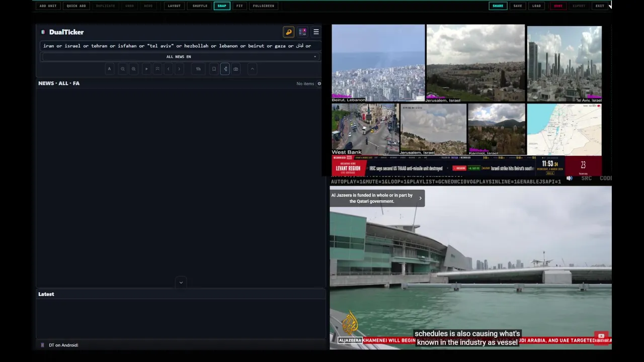Expand the Al Jazeera funding notice chevron

[x=420, y=198]
